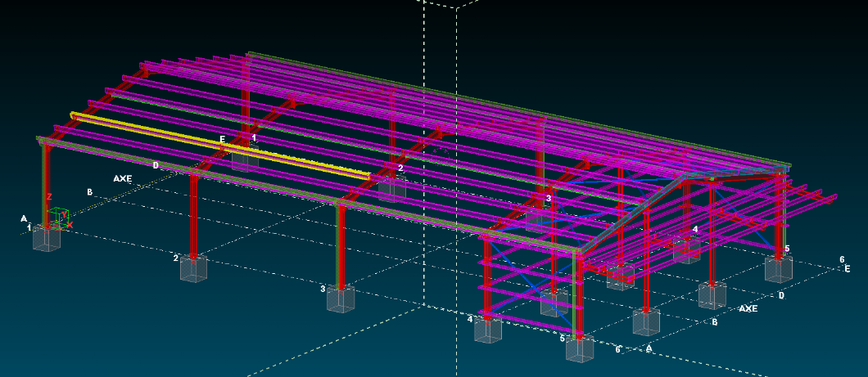Click grid label D on the left
This screenshot has height=377, width=868.
tap(156, 165)
